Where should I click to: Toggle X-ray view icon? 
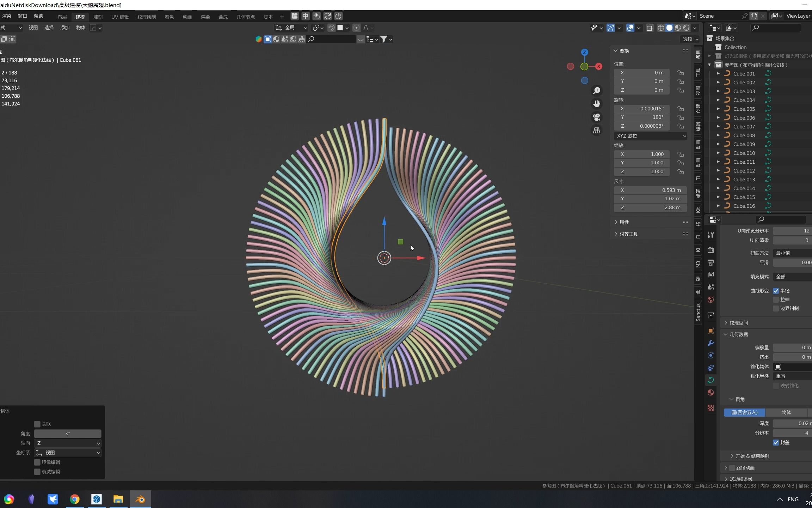coord(650,28)
